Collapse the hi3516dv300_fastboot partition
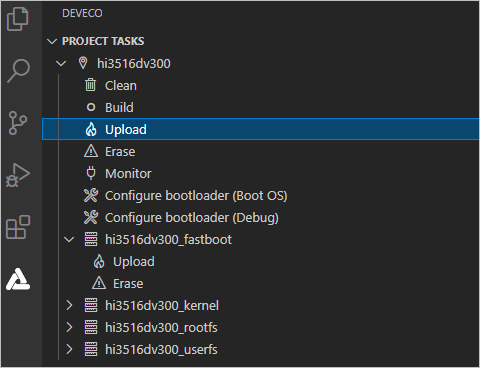This screenshot has height=368, width=480. point(69,239)
